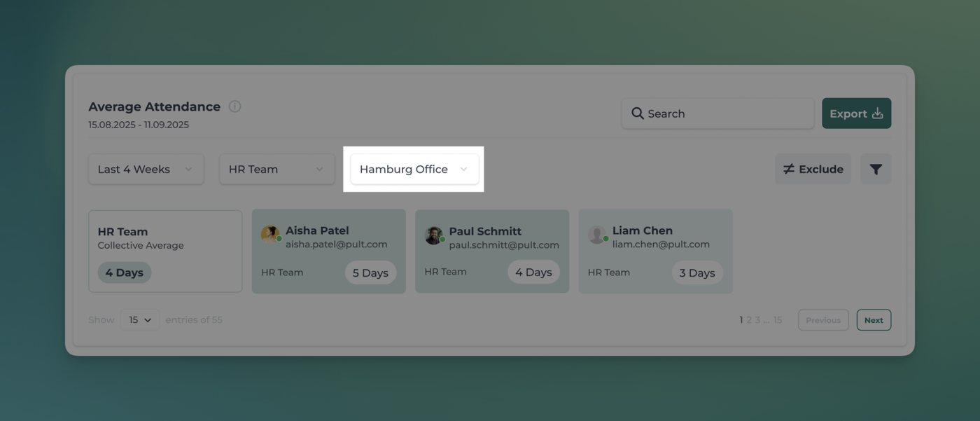Viewport: 980px width, 421px height.
Task: Click the info icon beside Average Attendance
Action: (234, 106)
